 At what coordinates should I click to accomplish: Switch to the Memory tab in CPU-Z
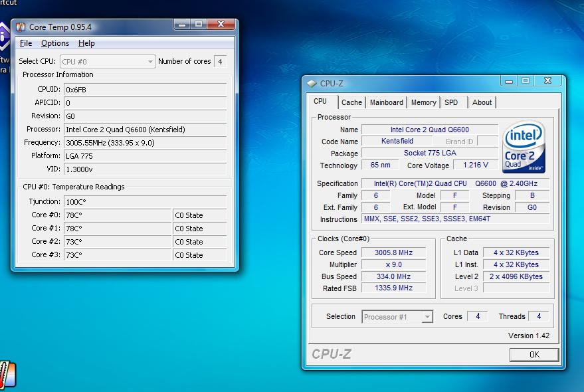[423, 102]
